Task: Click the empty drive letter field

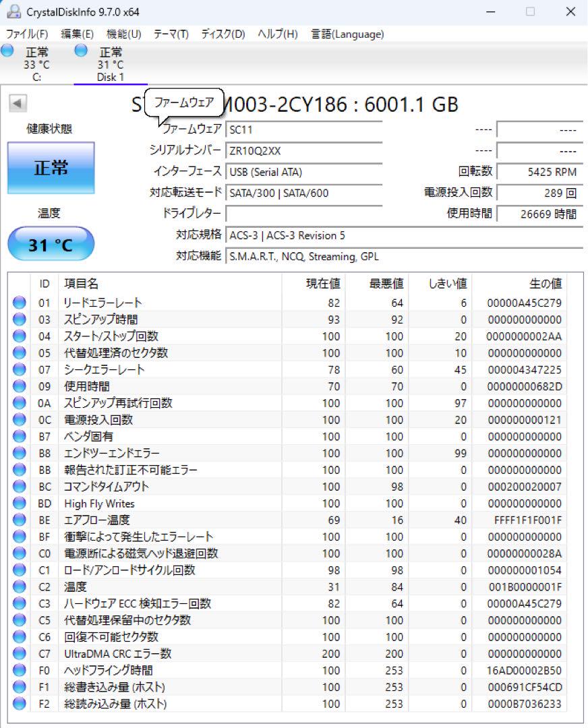Action: point(303,214)
